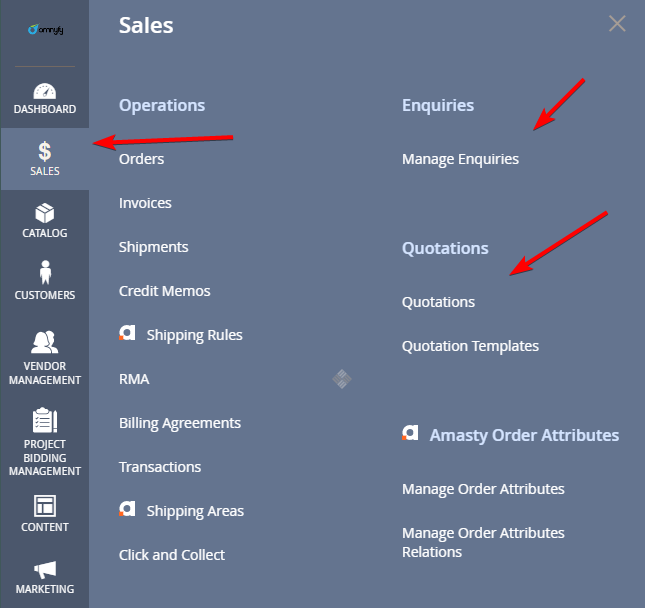645x608 pixels.
Task: Open the Catalog box icon
Action: [44, 213]
